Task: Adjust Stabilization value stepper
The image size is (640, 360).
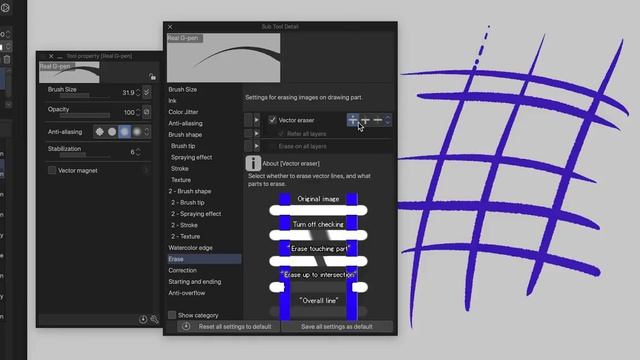Action: pos(138,152)
